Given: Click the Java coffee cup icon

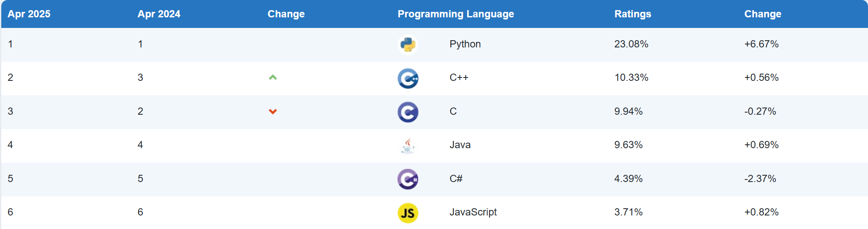Looking at the screenshot, I should (408, 146).
